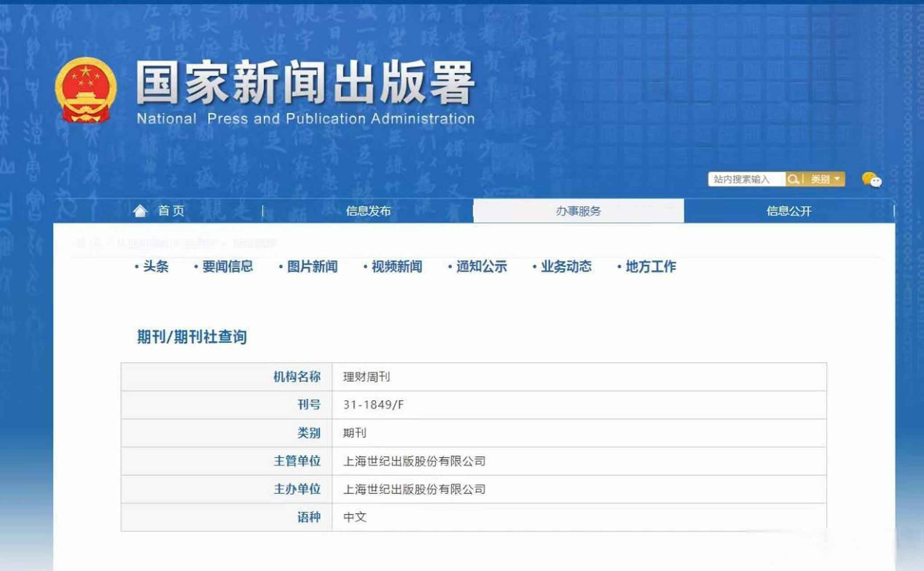
Task: Click the 31-1849/F serial number cell
Action: coord(373,405)
